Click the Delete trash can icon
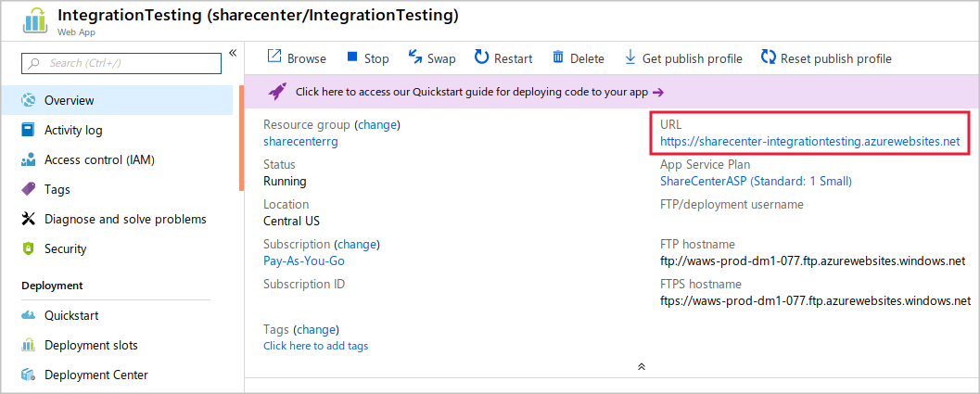 558,57
